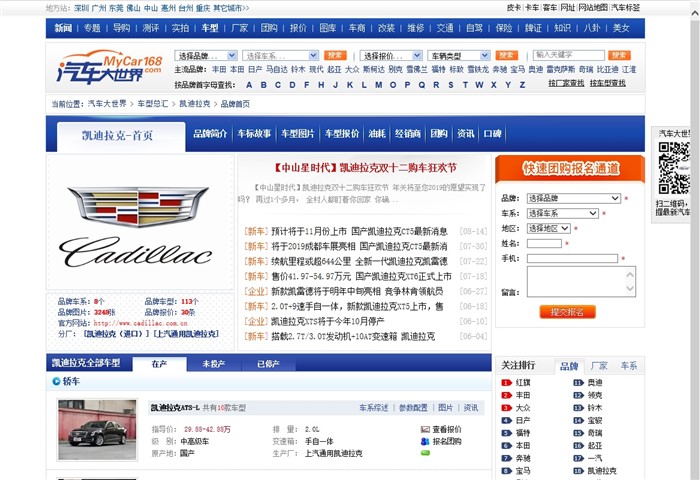Open news about 国产凯迪拉克XT6正式上市
700x480 pixels.
pos(361,276)
